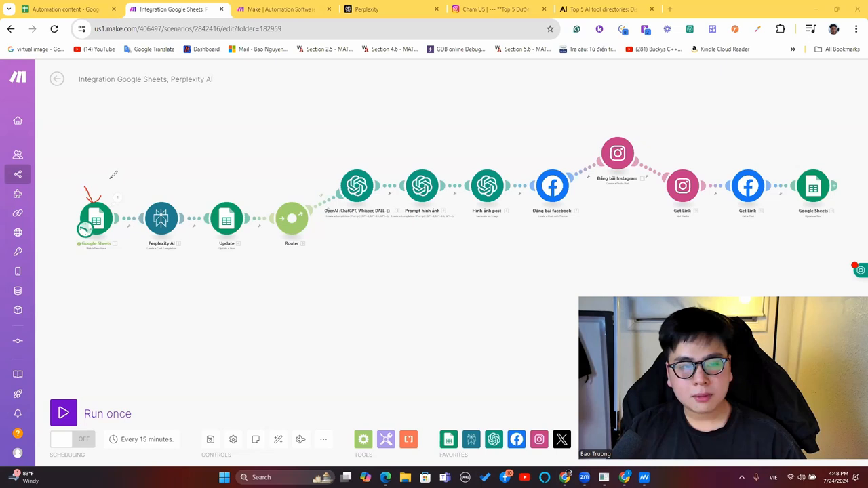The width and height of the screenshot is (868, 488).
Task: Open Data stores database icon in sidebar
Action: [x=18, y=291]
